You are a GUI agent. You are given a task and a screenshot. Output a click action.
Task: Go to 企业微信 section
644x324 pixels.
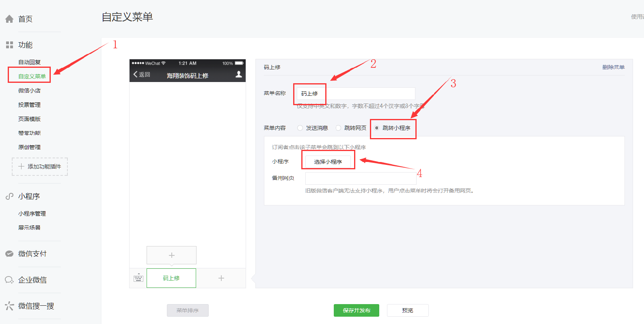pyautogui.click(x=32, y=280)
